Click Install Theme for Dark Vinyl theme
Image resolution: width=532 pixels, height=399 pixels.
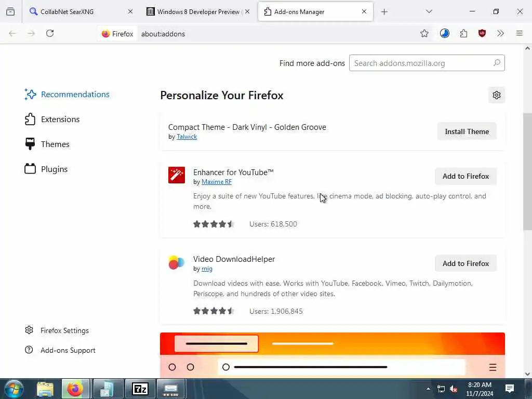coord(467,131)
